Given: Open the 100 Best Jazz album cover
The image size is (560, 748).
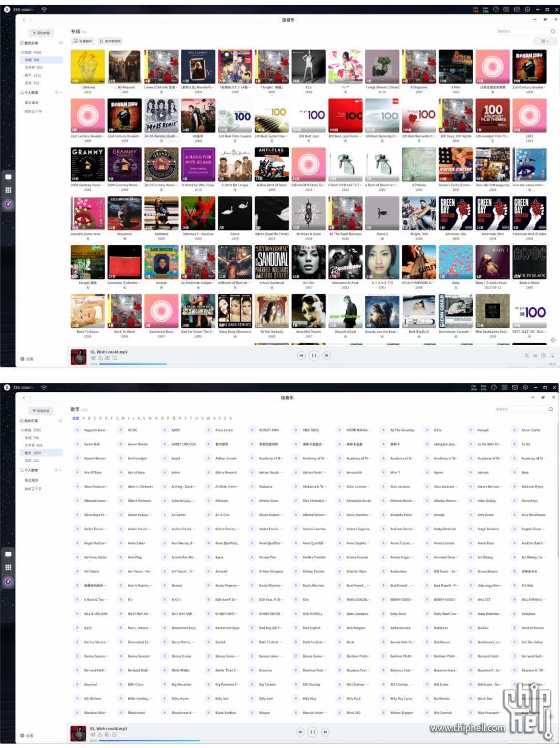Looking at the screenshot, I should coord(309,115).
